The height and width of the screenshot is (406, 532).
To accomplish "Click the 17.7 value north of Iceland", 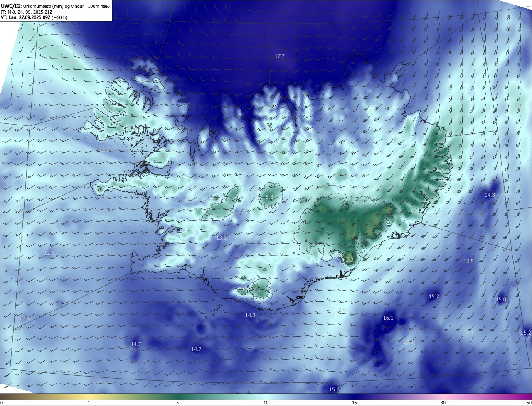I will pos(280,56).
